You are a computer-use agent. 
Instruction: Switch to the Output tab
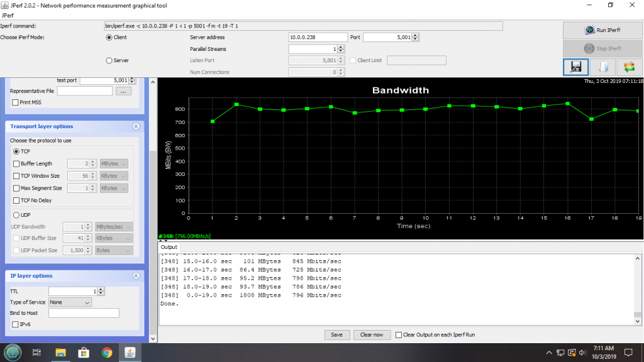[x=169, y=247]
